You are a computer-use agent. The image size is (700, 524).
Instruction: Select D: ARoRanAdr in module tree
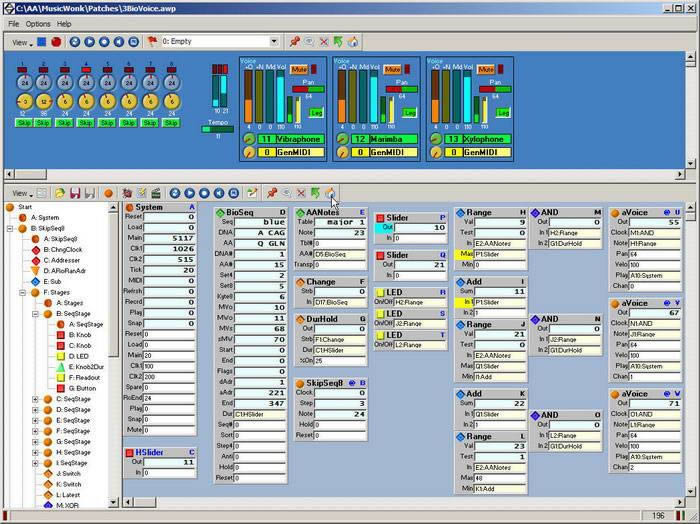coord(65,271)
